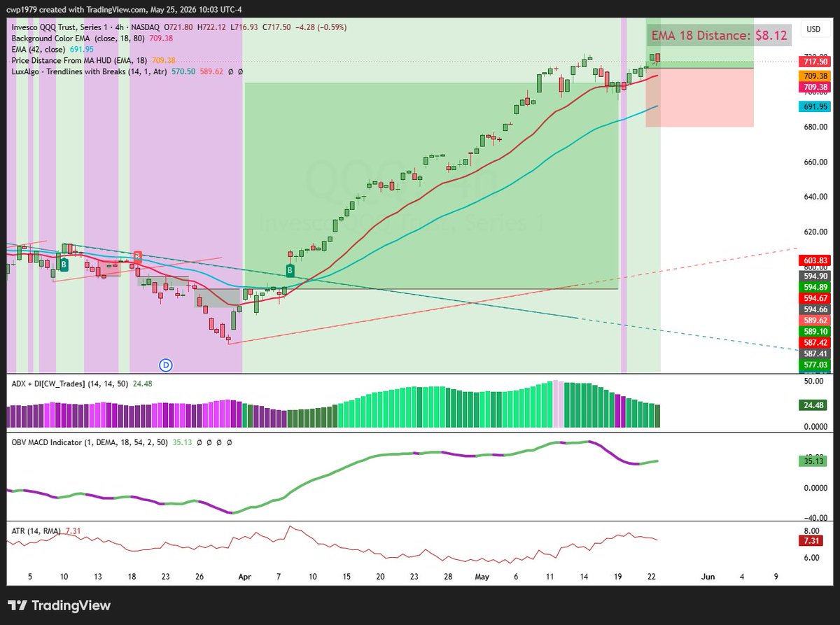Viewport: 840px width, 625px height.
Task: Click the 26 date axis label
Action: pos(199,577)
